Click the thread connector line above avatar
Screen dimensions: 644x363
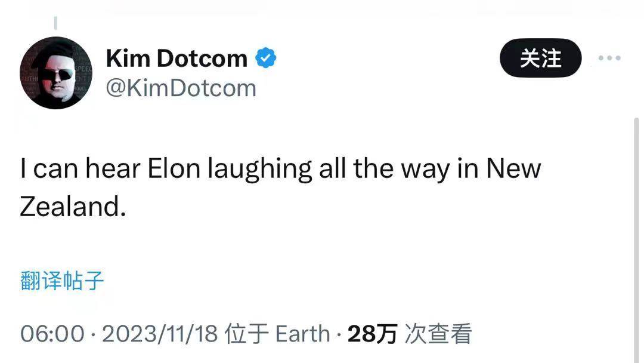click(55, 23)
